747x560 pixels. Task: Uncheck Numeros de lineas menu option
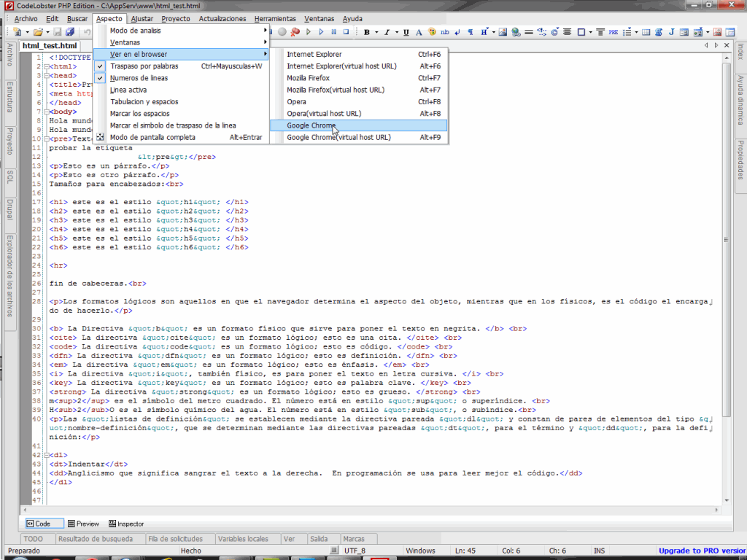(x=139, y=78)
